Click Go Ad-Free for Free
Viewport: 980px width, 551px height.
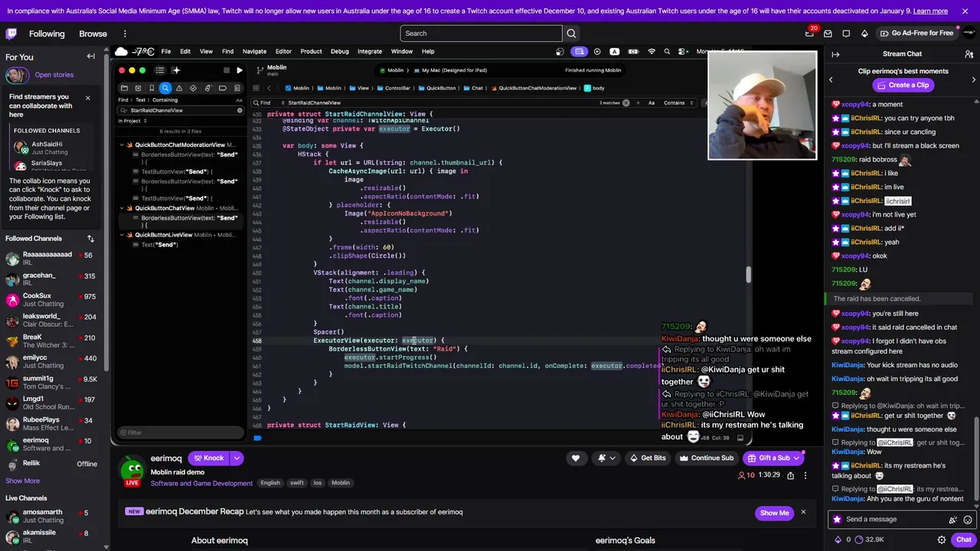(x=916, y=34)
